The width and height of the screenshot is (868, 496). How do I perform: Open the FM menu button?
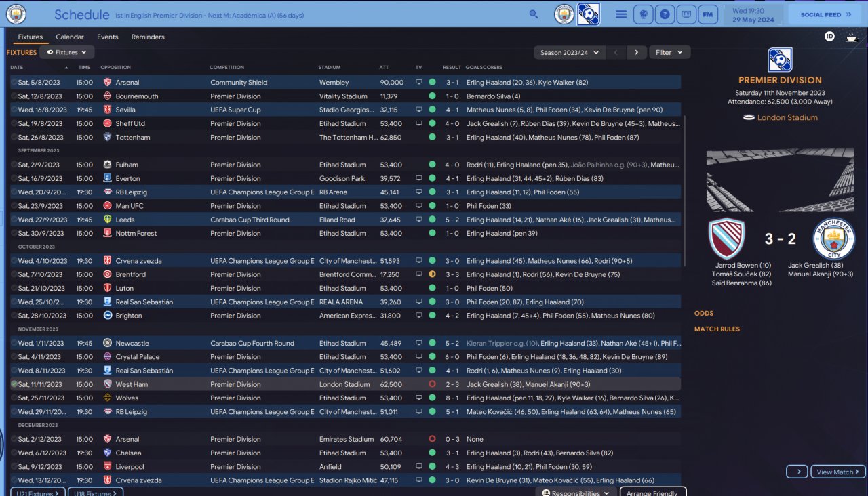[x=708, y=14]
